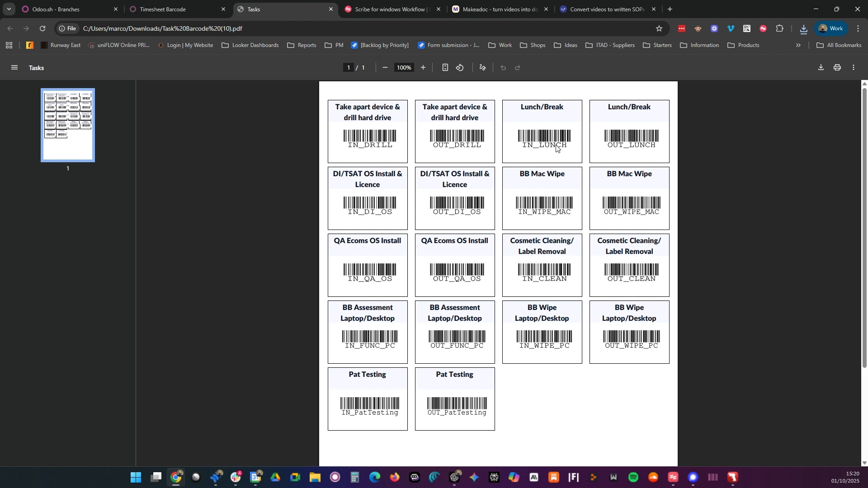Click the PDF vertical scrollbar
This screenshot has height=488, width=868.
click(x=864, y=226)
